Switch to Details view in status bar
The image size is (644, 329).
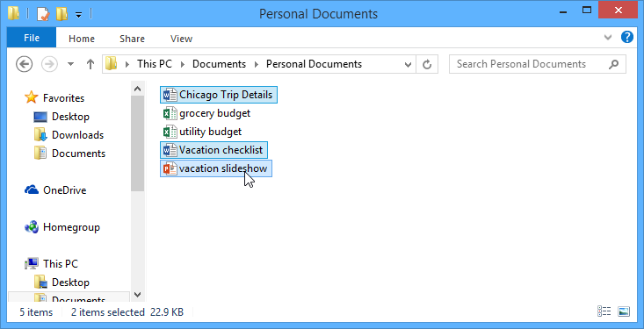pyautogui.click(x=604, y=311)
